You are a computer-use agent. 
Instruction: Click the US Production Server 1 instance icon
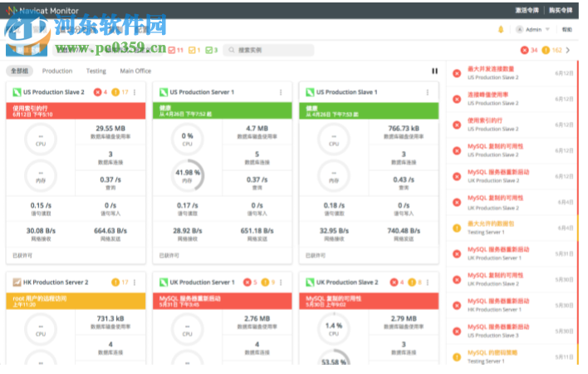pos(164,92)
